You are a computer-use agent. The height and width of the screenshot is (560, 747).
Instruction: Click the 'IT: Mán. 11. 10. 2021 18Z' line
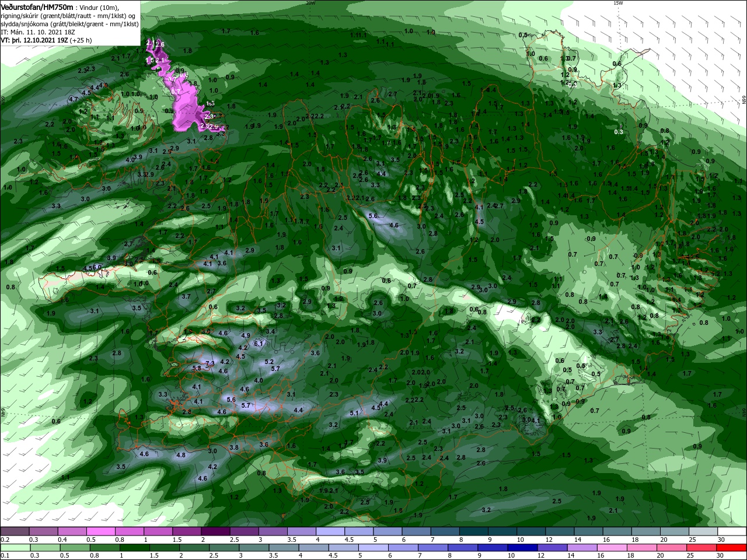(38, 32)
